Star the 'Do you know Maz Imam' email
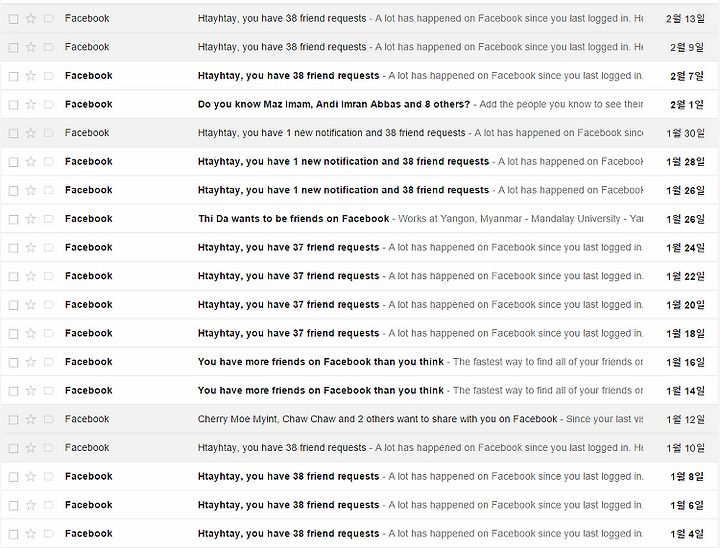 click(x=31, y=104)
